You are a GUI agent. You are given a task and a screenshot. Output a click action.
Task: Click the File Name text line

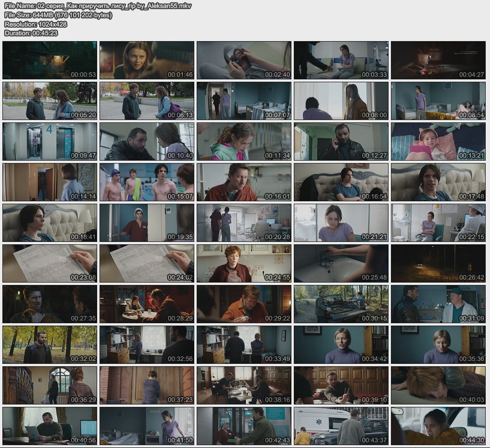pyautogui.click(x=97, y=6)
